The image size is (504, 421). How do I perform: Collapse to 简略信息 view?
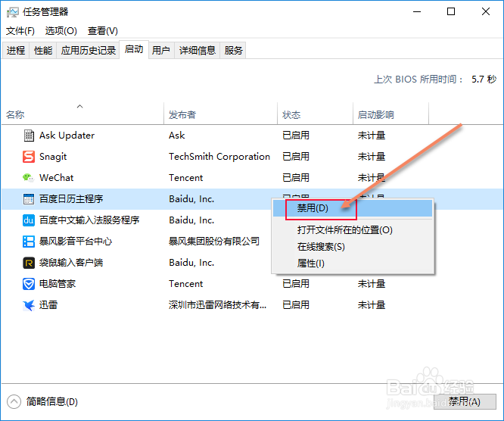point(42,401)
